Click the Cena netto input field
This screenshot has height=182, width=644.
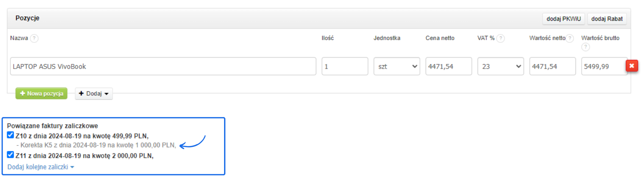point(448,66)
